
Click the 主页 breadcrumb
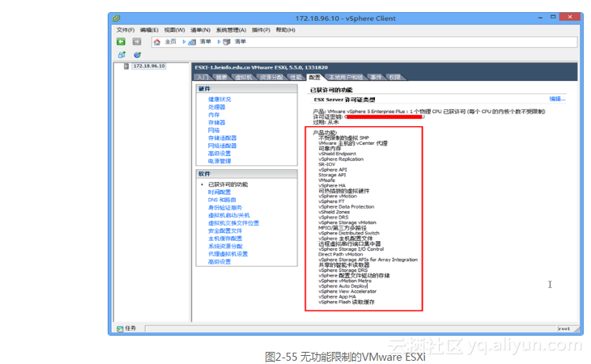pyautogui.click(x=170, y=42)
